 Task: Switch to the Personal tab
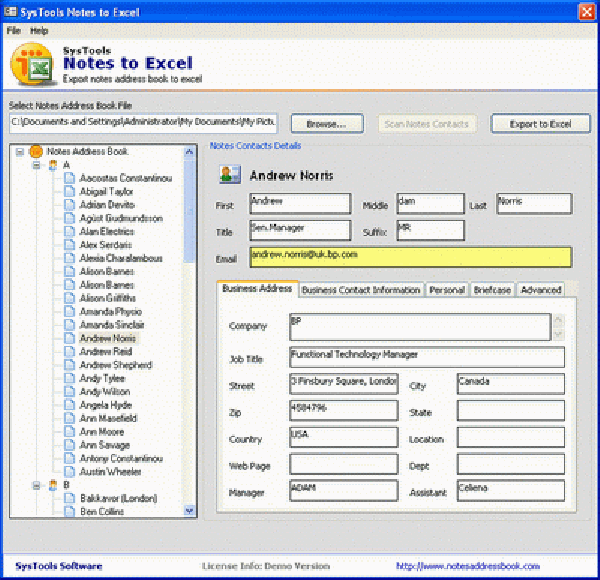[447, 290]
